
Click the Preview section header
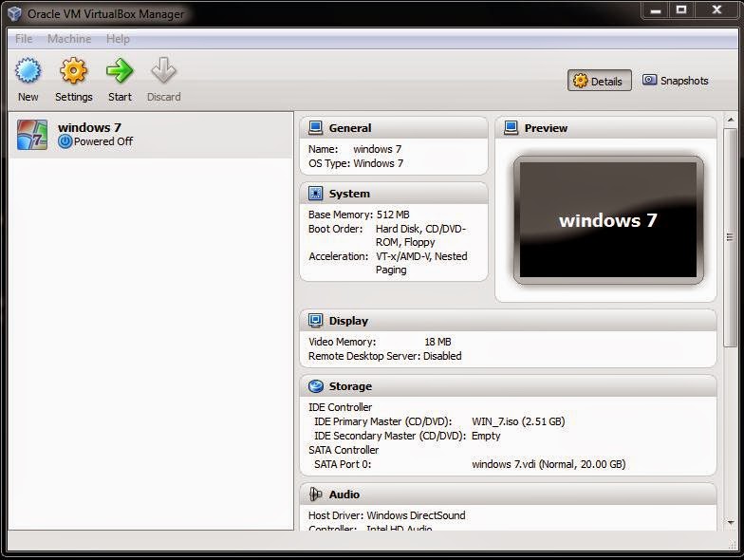pos(605,128)
